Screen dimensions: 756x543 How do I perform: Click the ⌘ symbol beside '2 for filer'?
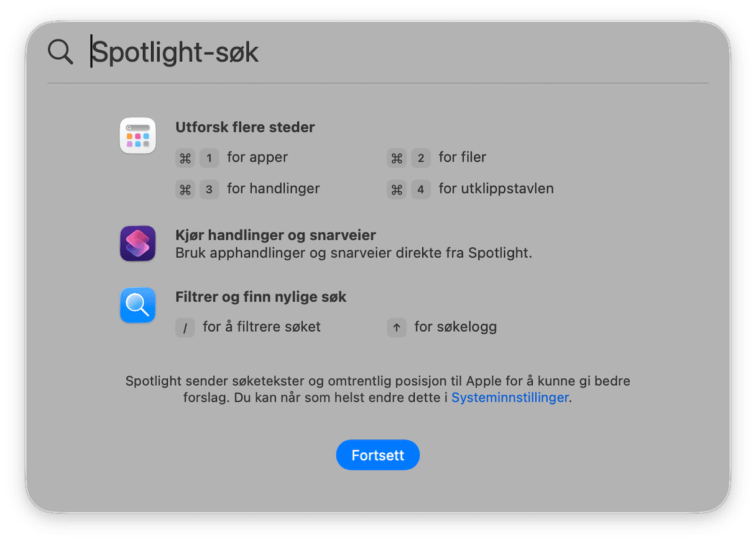point(397,158)
